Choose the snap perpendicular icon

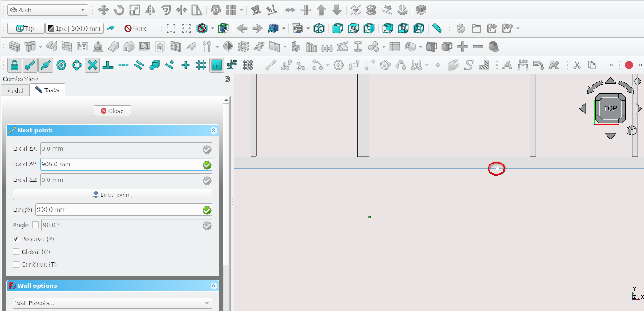pyautogui.click(x=108, y=65)
